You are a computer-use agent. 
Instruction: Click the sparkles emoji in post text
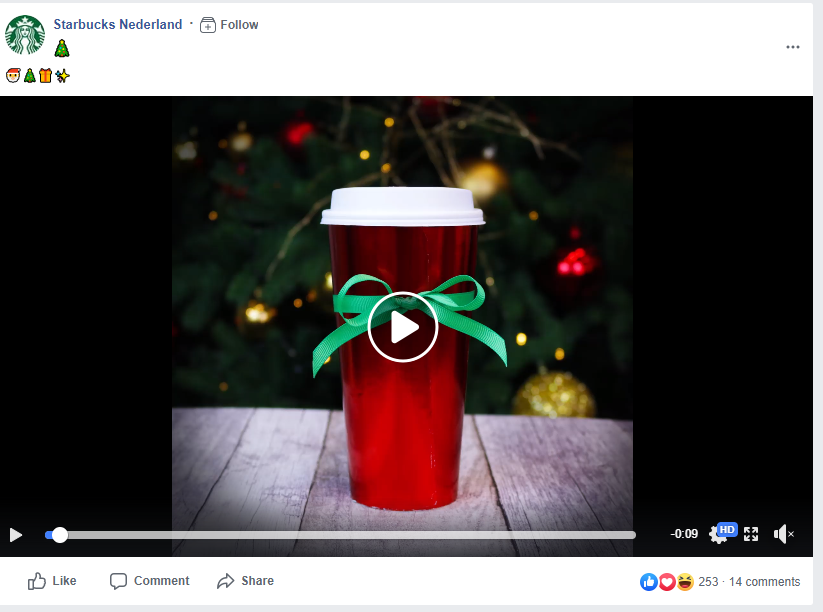(x=62, y=76)
